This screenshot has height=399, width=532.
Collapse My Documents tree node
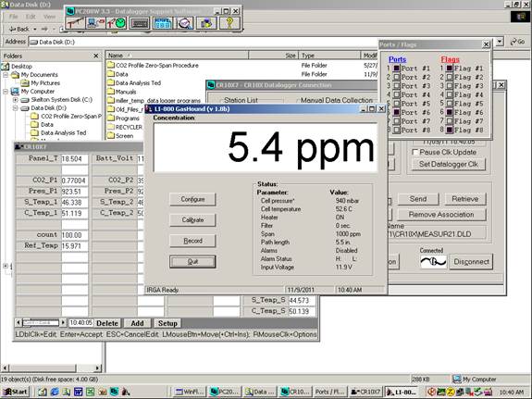[x=6, y=75]
